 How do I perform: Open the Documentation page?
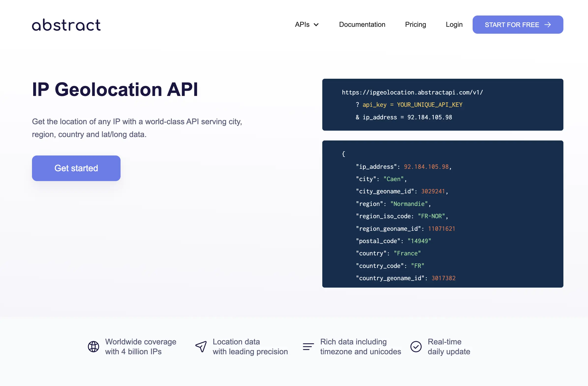(x=362, y=24)
